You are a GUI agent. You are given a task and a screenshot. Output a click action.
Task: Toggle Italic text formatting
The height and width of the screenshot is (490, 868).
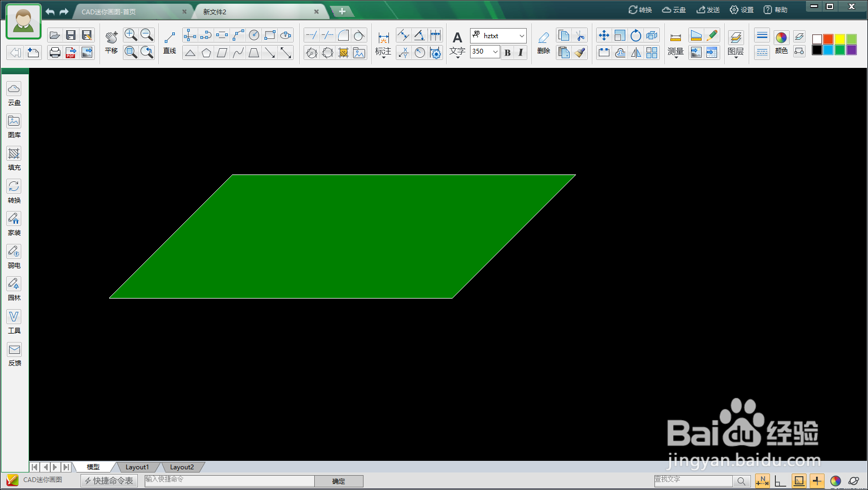(x=520, y=52)
